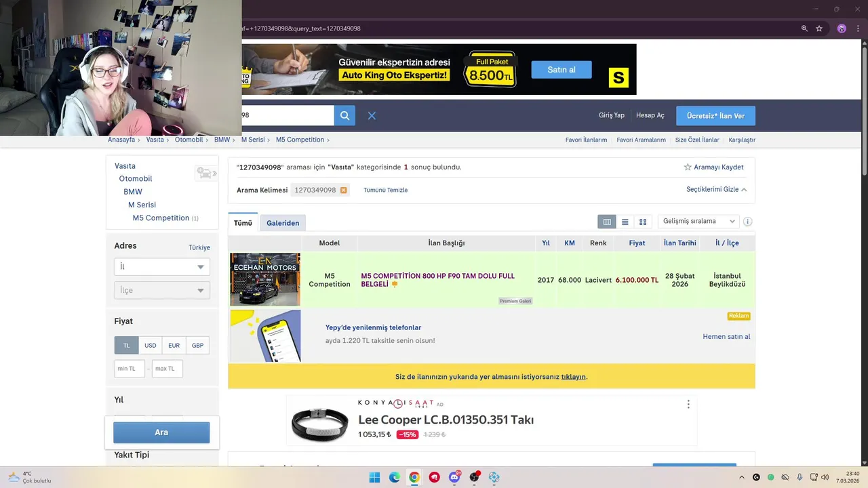Sort by Fiyat column header
The image size is (868, 488).
(x=637, y=243)
